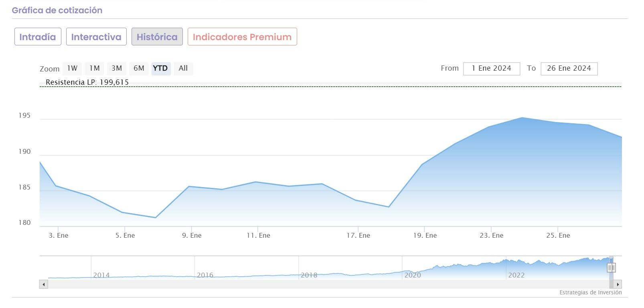Choose the 3M zoom range

click(117, 68)
